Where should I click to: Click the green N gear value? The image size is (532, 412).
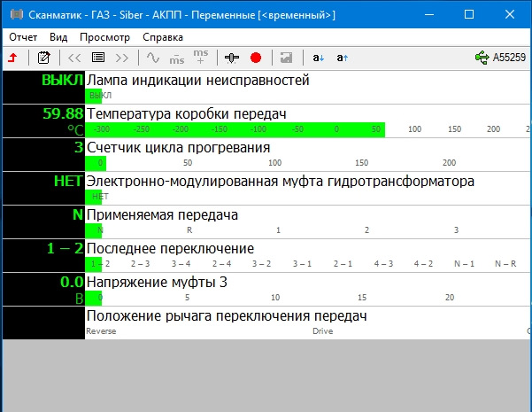pos(78,214)
